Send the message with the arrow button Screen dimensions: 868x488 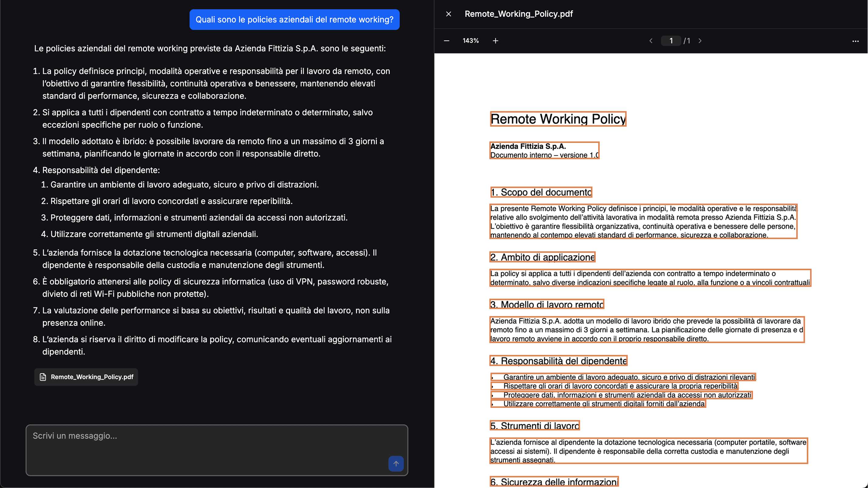click(x=396, y=463)
